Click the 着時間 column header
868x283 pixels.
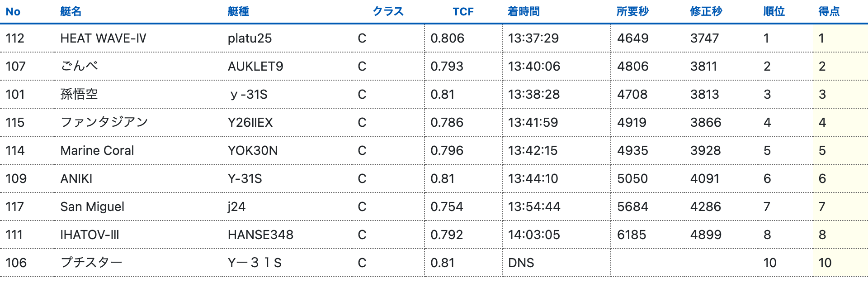524,12
